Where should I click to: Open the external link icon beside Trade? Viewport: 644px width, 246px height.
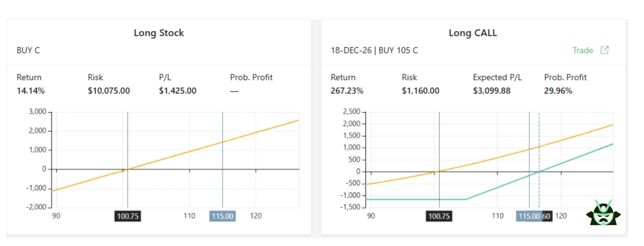pyautogui.click(x=605, y=50)
